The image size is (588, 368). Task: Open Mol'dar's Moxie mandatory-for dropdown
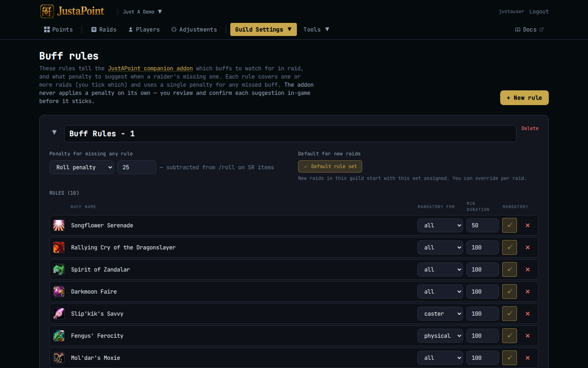click(440, 358)
